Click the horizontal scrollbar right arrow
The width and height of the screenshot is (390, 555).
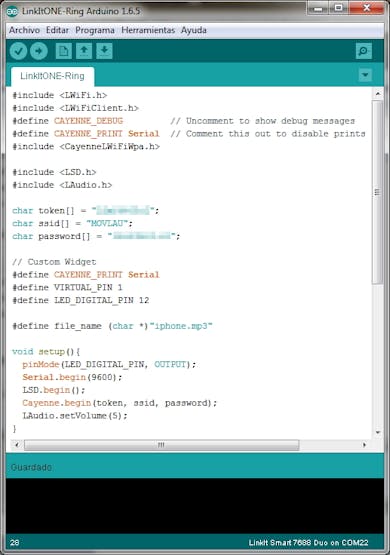[x=365, y=445]
